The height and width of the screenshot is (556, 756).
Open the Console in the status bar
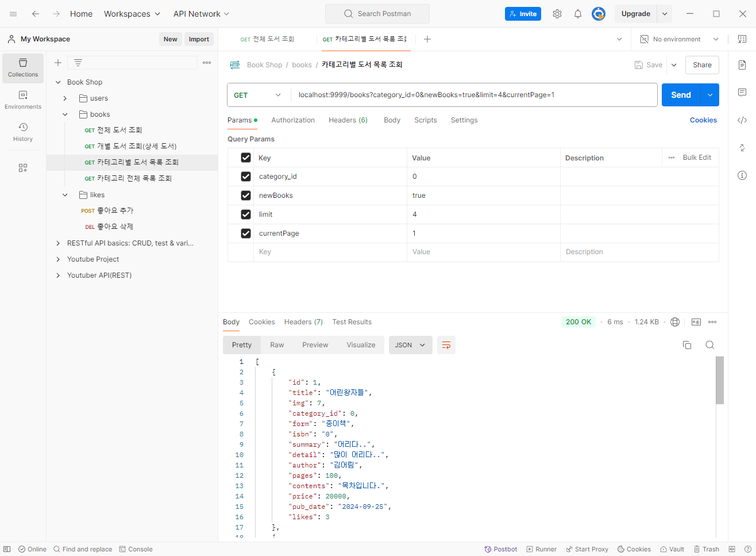click(136, 549)
